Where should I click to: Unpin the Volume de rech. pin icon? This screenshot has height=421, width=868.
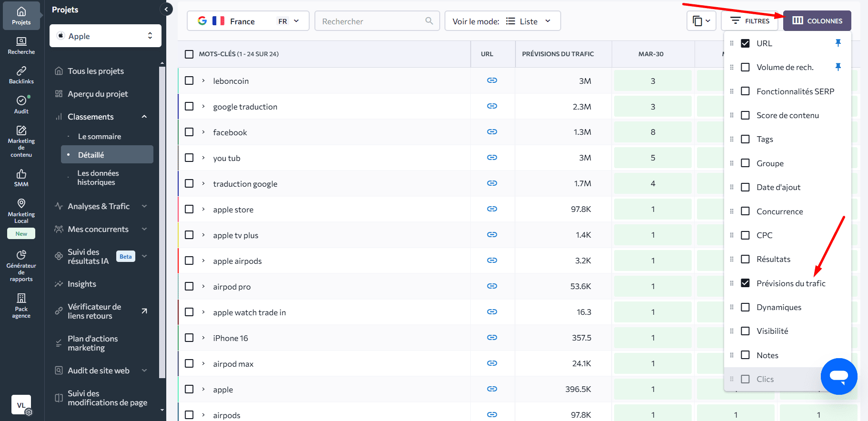coord(838,67)
